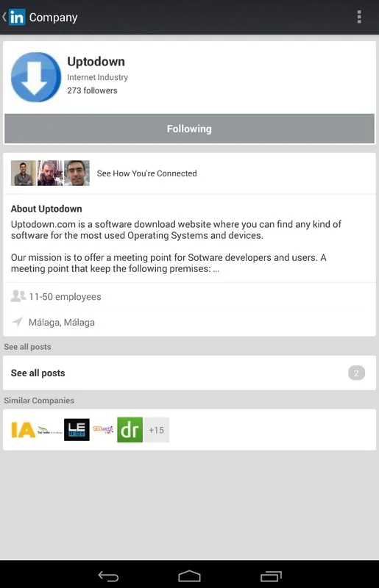Open the SEOweb company logo

(103, 430)
